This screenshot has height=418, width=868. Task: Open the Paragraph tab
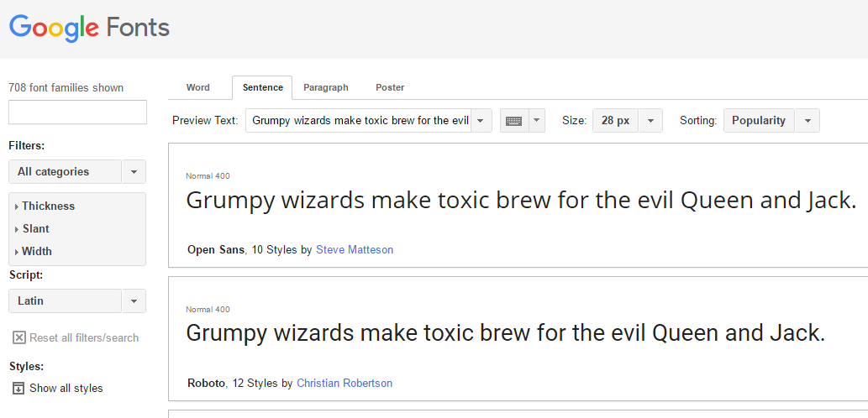(326, 87)
